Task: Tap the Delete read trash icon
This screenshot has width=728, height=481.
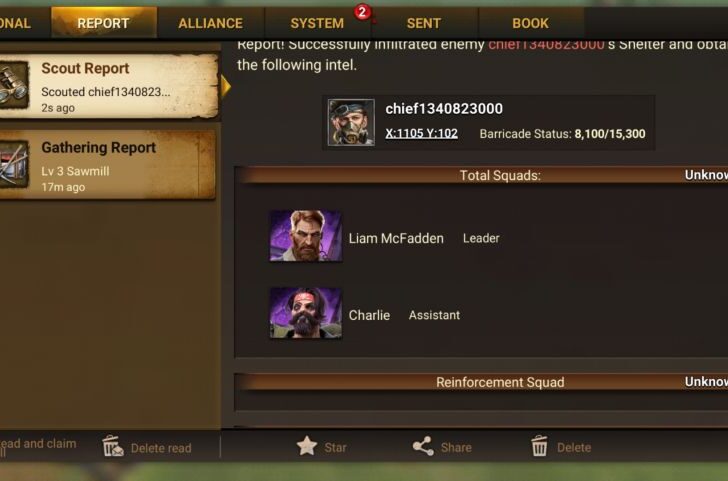Action: [112, 447]
